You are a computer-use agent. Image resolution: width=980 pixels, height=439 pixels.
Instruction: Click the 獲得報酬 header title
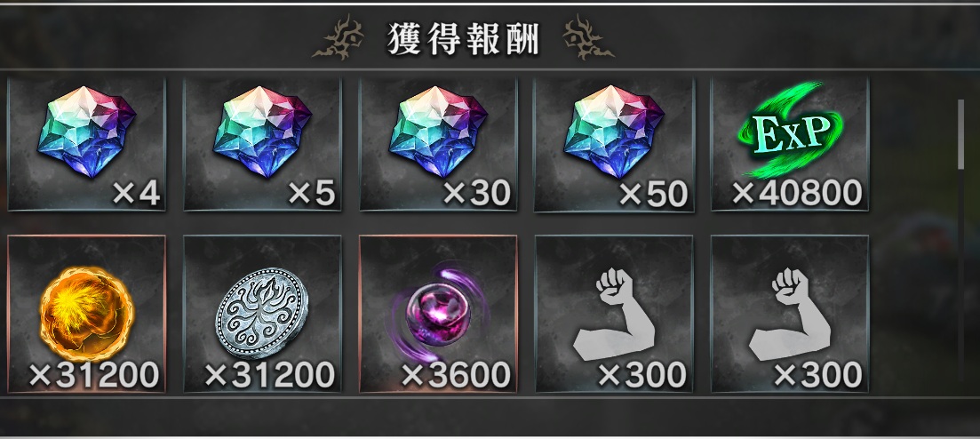tap(463, 41)
